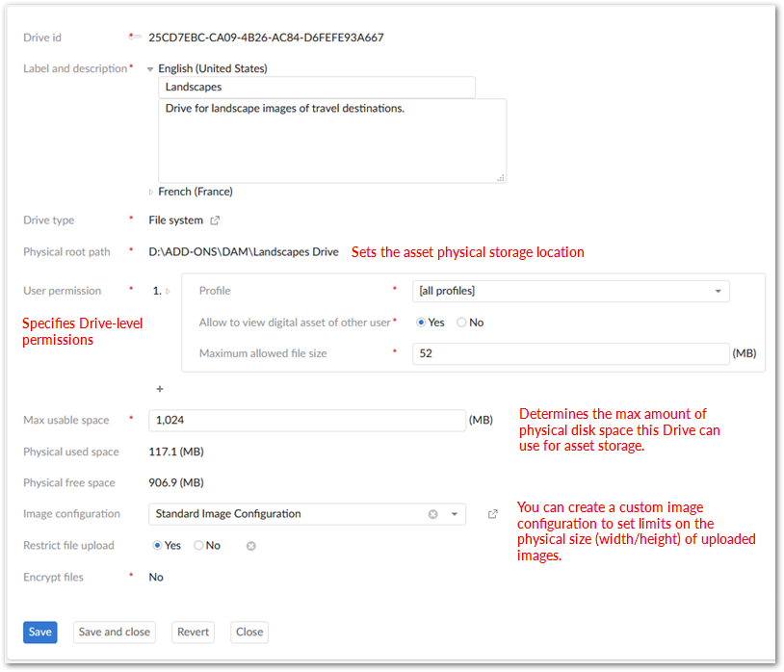
Task: Expand the French (France) section
Action: (150, 192)
